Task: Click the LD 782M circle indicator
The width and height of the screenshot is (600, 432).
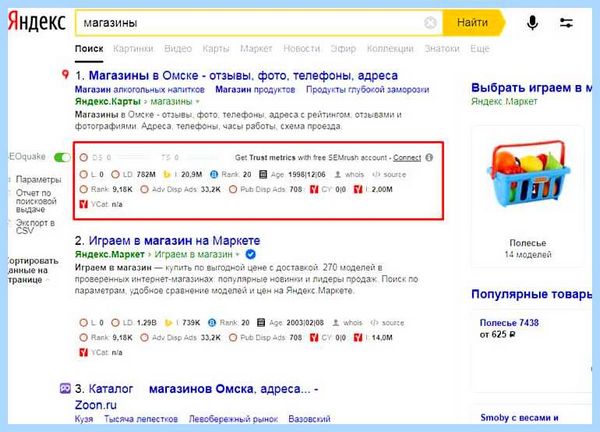Action: pyautogui.click(x=115, y=174)
